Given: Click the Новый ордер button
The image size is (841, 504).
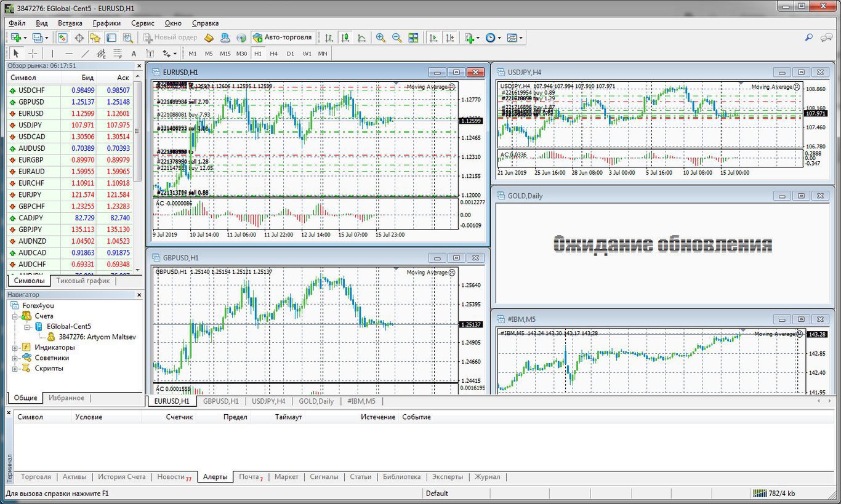Looking at the screenshot, I should (x=171, y=38).
